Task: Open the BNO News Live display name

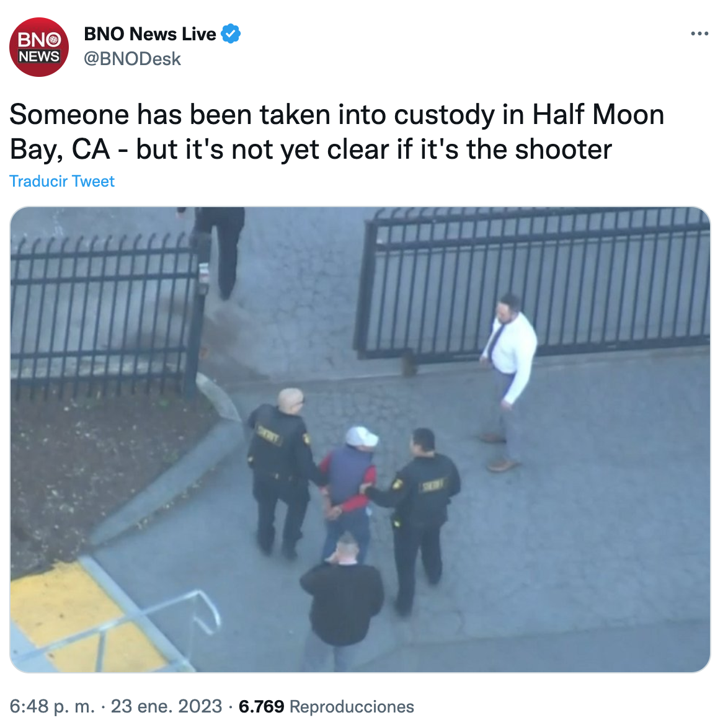Action: coord(150,34)
